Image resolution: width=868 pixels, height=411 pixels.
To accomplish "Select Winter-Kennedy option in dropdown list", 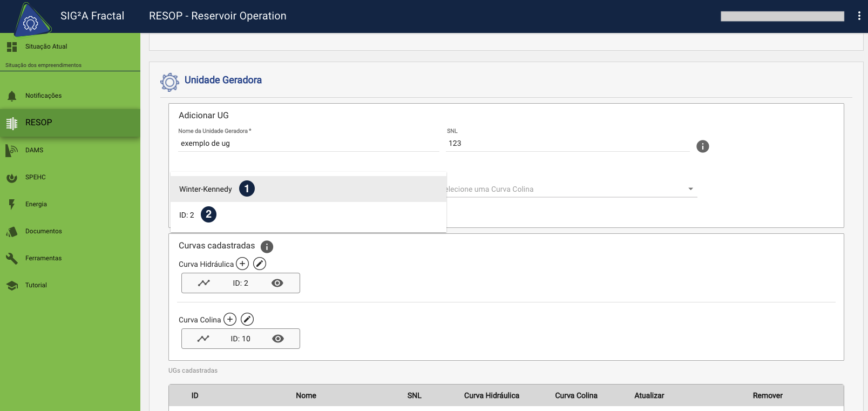I will (x=206, y=189).
